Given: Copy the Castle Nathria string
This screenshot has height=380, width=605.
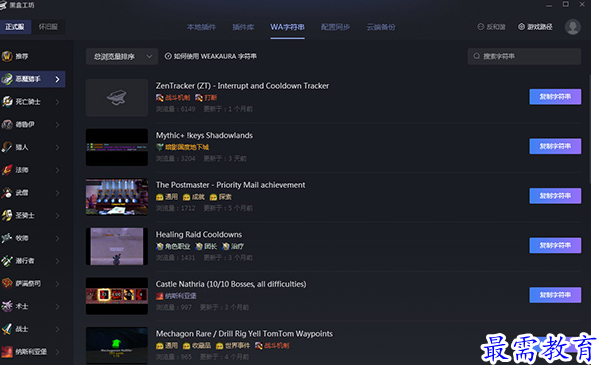Looking at the screenshot, I should (555, 295).
